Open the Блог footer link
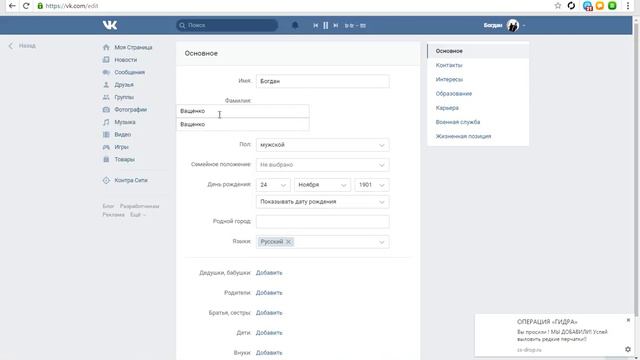The width and height of the screenshot is (640, 360). click(x=108, y=206)
